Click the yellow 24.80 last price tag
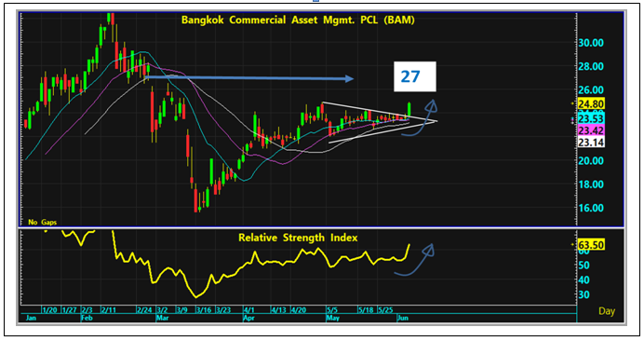This screenshot has width=644, height=341. coord(591,103)
